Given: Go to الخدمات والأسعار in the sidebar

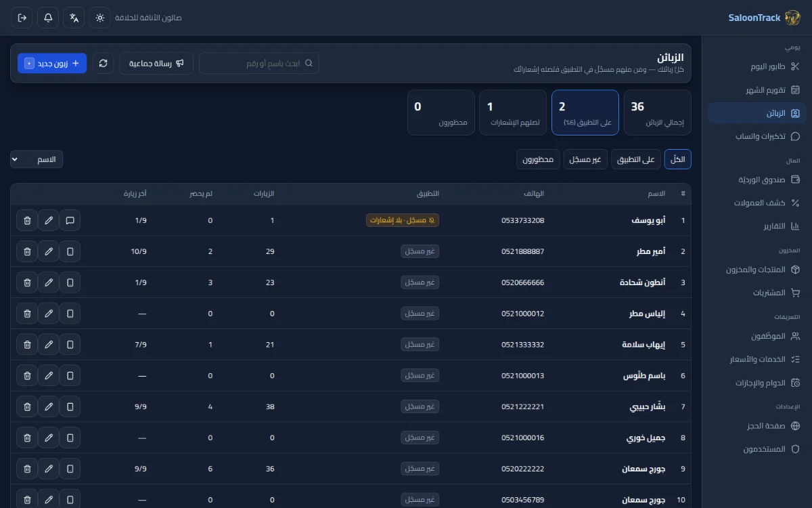Looking at the screenshot, I should pyautogui.click(x=757, y=359).
